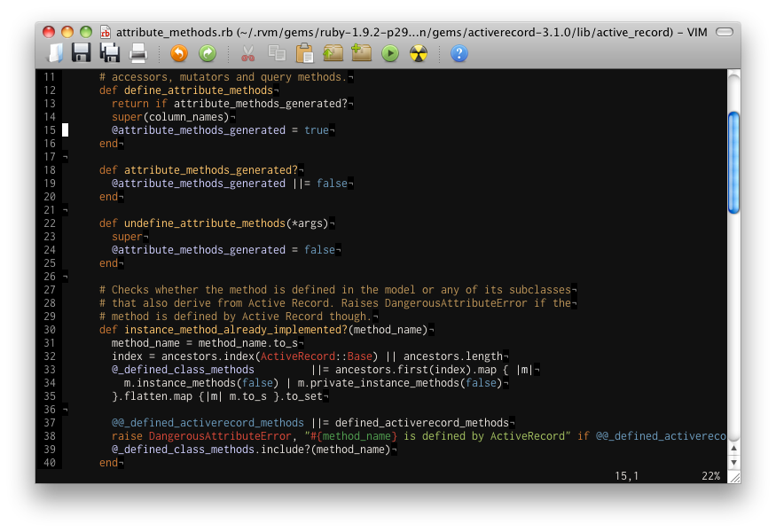Click the 'end' keyword on line 16

point(108,144)
